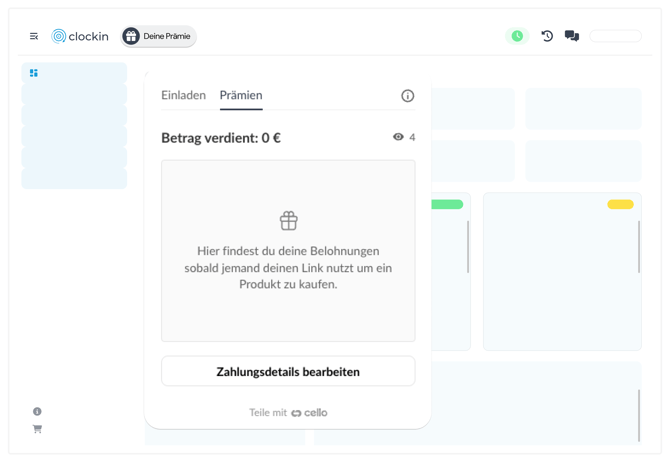Click the clockin logo

click(80, 36)
